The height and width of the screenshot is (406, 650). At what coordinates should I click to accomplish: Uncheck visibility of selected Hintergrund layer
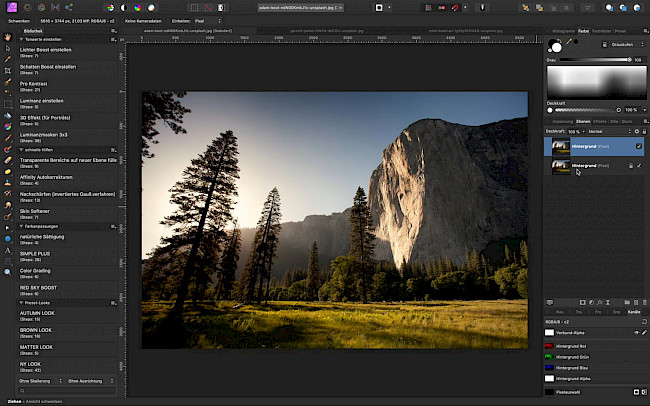coord(639,146)
